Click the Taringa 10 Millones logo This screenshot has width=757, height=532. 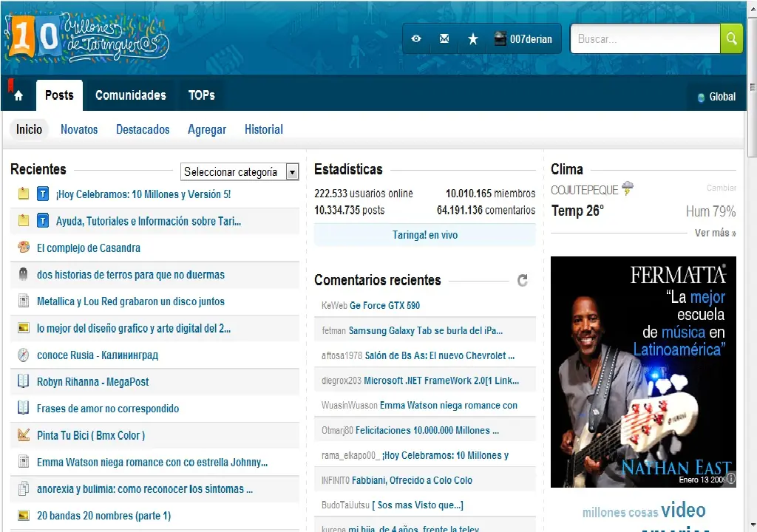point(87,38)
